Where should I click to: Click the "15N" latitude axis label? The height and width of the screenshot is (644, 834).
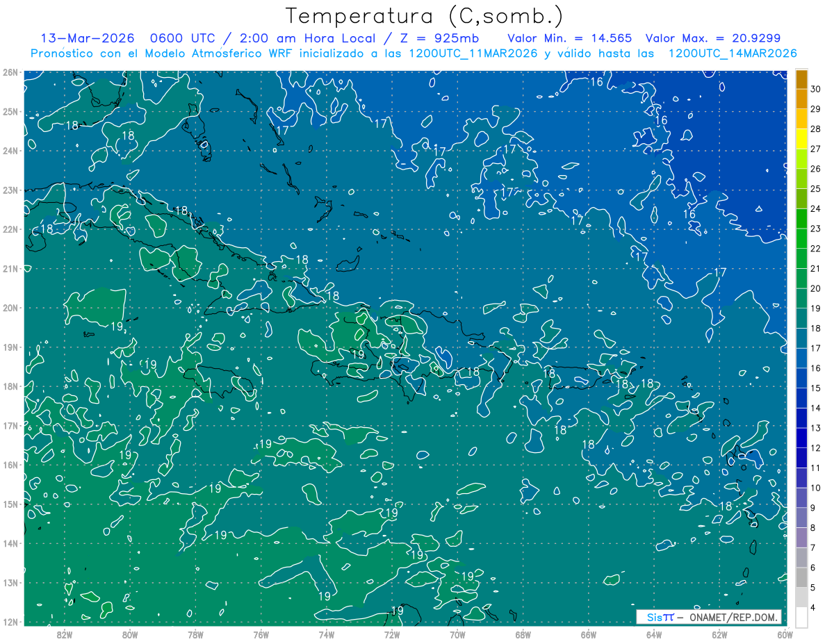[x=10, y=504]
